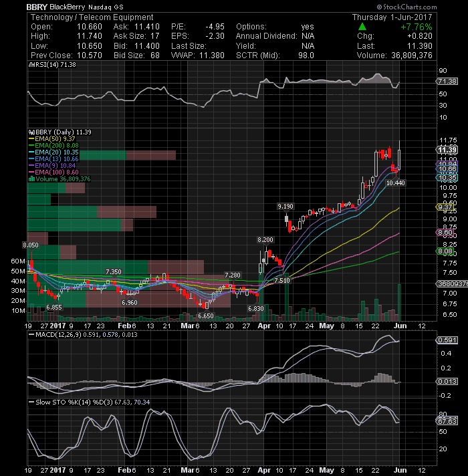Image resolution: width=468 pixels, height=476 pixels.
Task: Click the 9.190 price annotation
Action: 285,207
